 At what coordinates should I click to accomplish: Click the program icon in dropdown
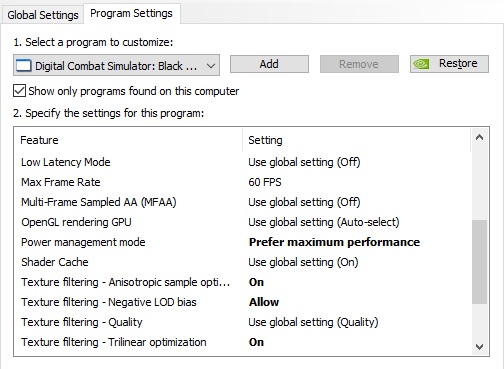(x=24, y=65)
